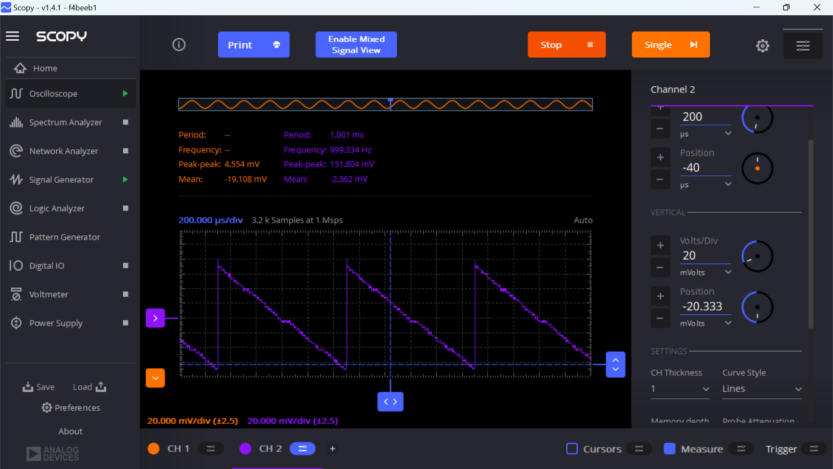This screenshot has height=469, width=833.
Task: Click the Volts/Div value field 20
Action: (x=706, y=255)
